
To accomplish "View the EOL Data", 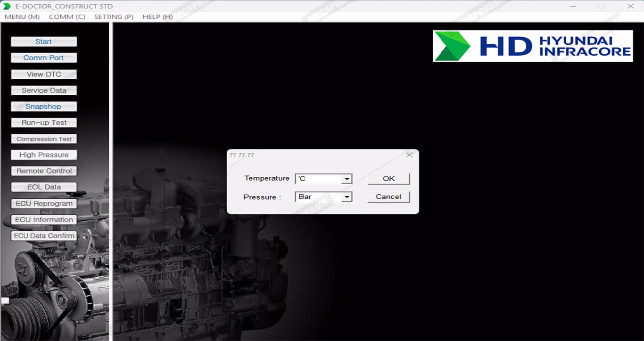I will coord(43,187).
